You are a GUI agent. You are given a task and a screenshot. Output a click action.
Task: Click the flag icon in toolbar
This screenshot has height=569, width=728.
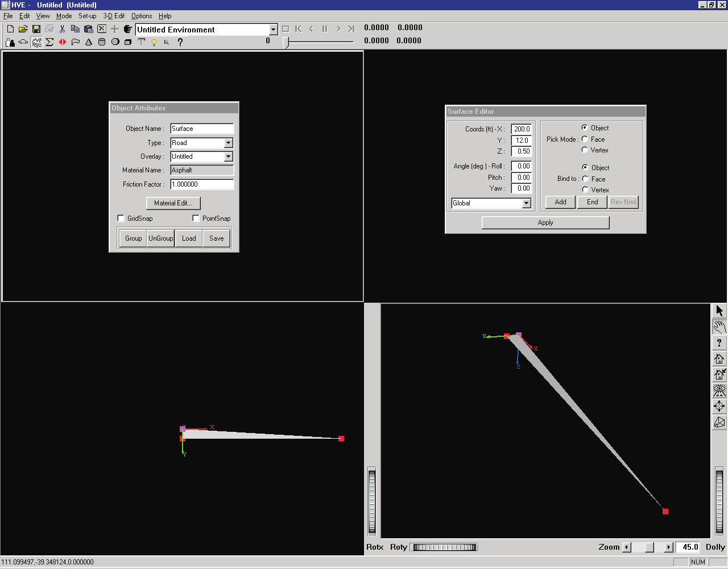coord(76,42)
